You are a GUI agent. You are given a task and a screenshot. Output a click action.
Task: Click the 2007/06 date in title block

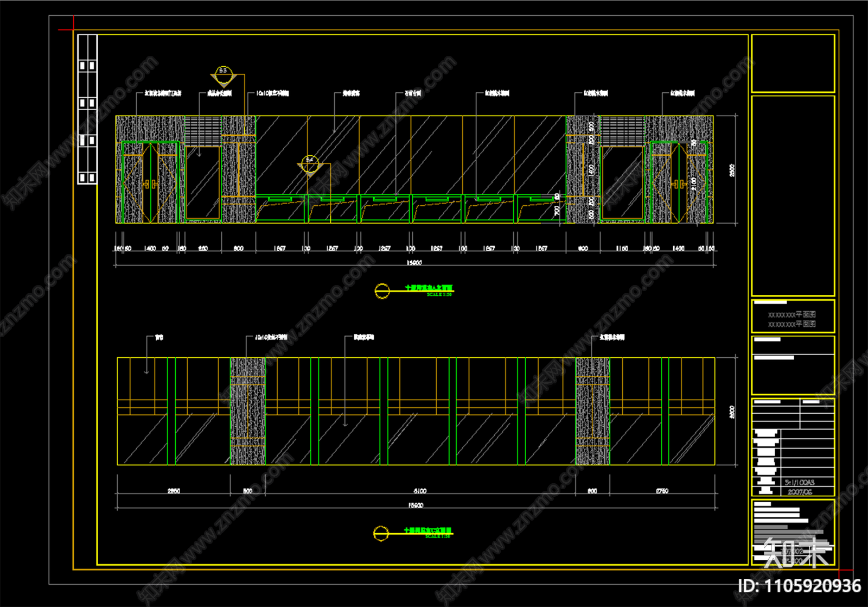click(800, 492)
